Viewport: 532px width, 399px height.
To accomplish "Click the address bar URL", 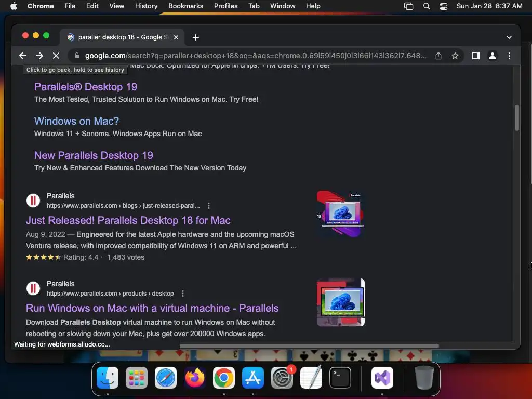I will coord(255,56).
